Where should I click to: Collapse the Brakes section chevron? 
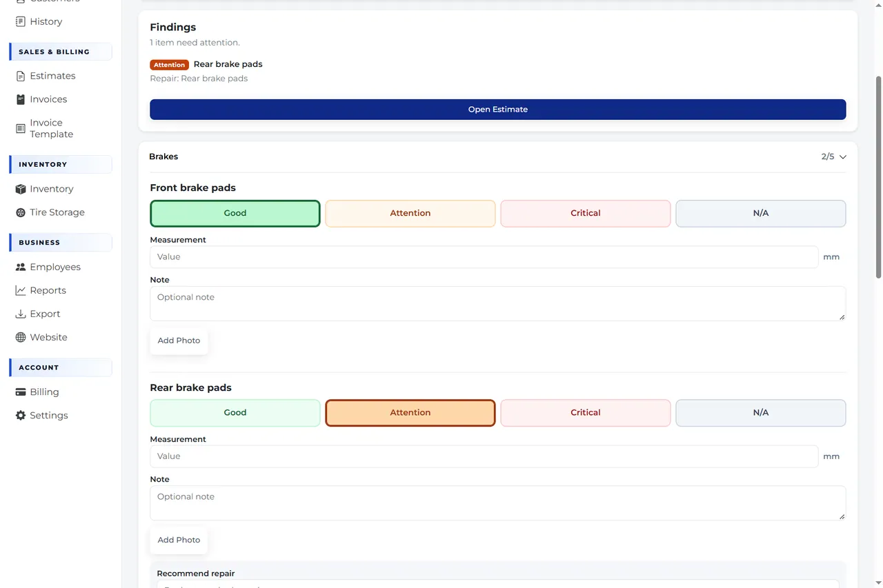(842, 157)
